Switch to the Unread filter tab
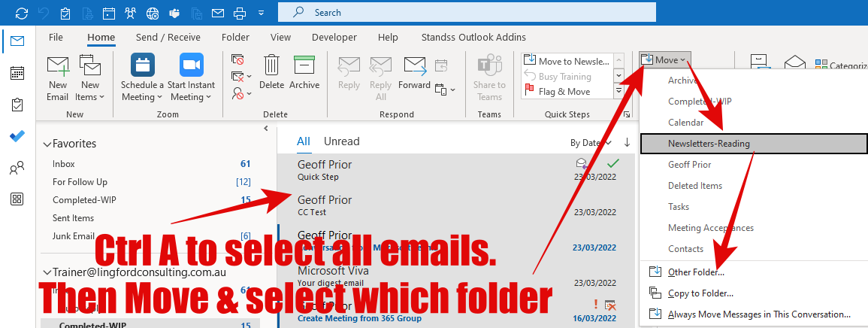 pos(341,141)
